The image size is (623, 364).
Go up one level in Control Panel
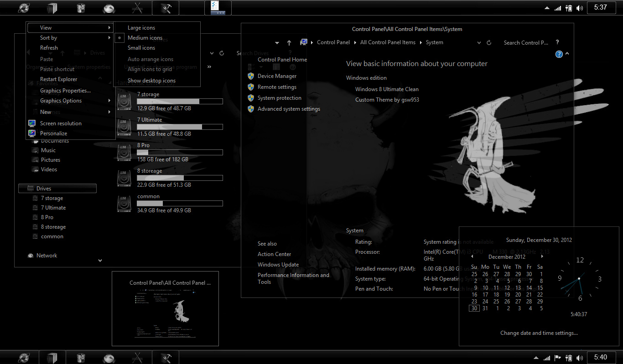coord(289,42)
